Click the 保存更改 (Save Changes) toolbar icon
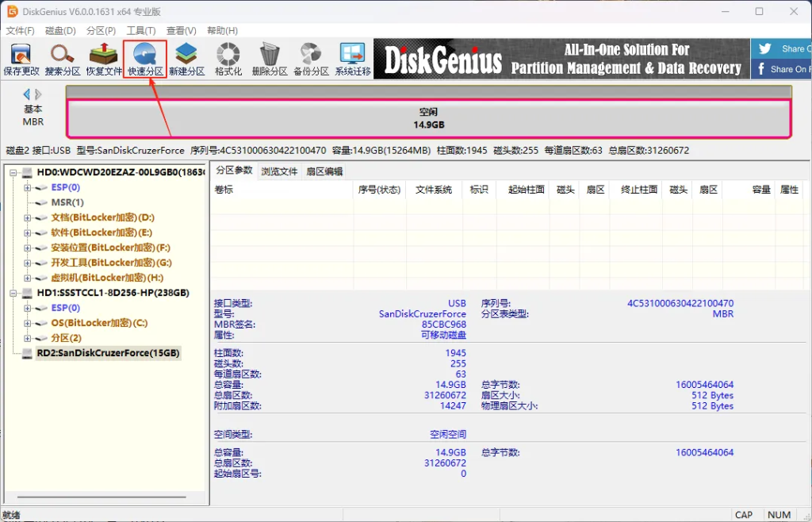Screen dimensions: 812x522 [21, 59]
